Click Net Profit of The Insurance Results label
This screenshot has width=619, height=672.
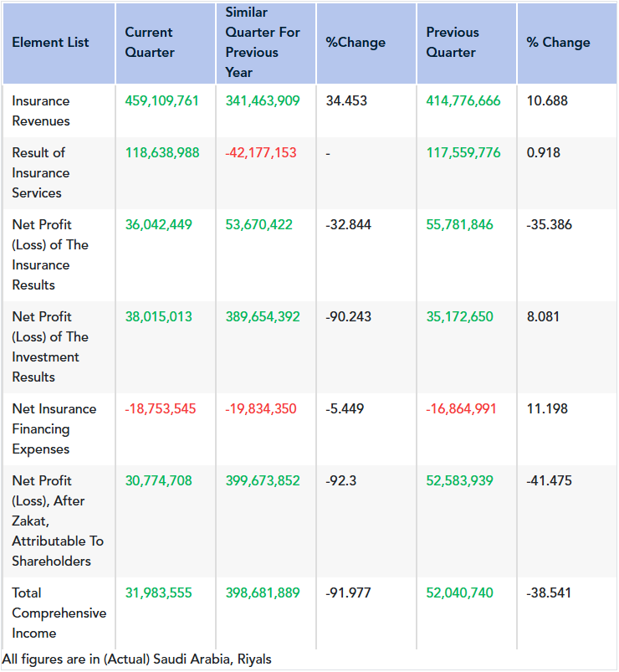(50, 254)
